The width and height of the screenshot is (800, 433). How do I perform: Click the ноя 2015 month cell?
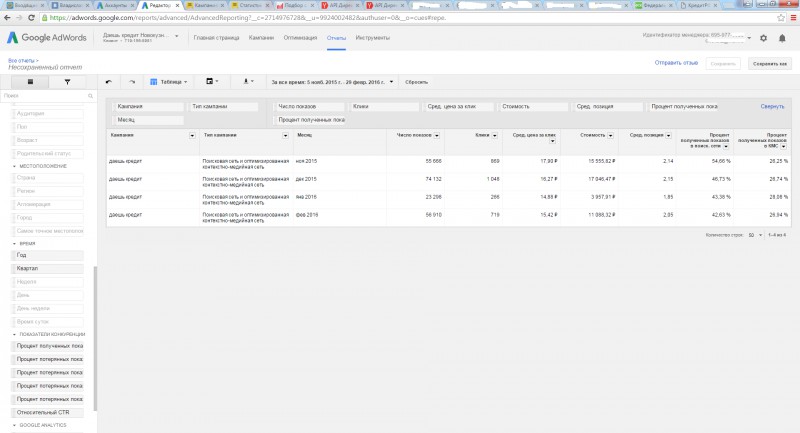pyautogui.click(x=306, y=161)
